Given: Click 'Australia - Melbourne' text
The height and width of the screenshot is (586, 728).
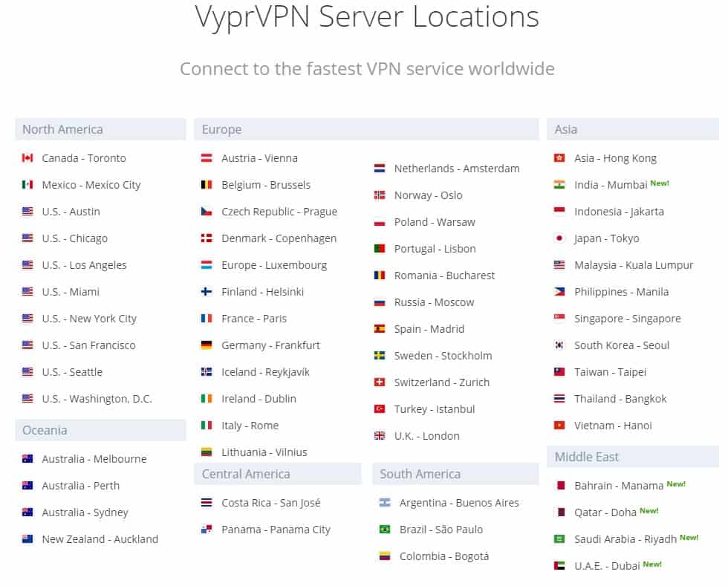Looking at the screenshot, I should [94, 459].
